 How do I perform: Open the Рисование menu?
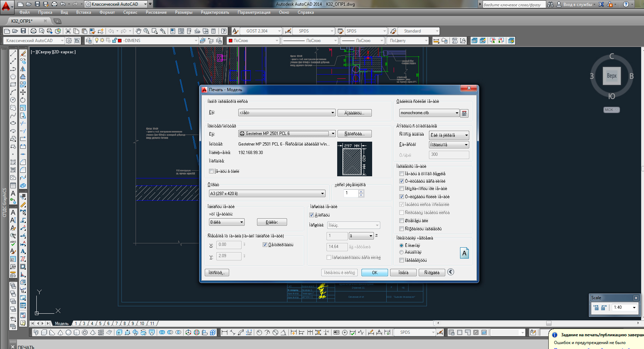click(156, 12)
